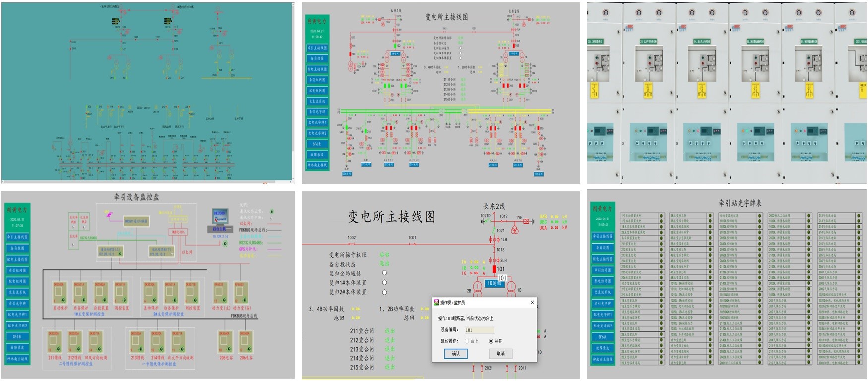Toggle the 复归全站遥信 radio circle in enlarged view

pos(384,273)
